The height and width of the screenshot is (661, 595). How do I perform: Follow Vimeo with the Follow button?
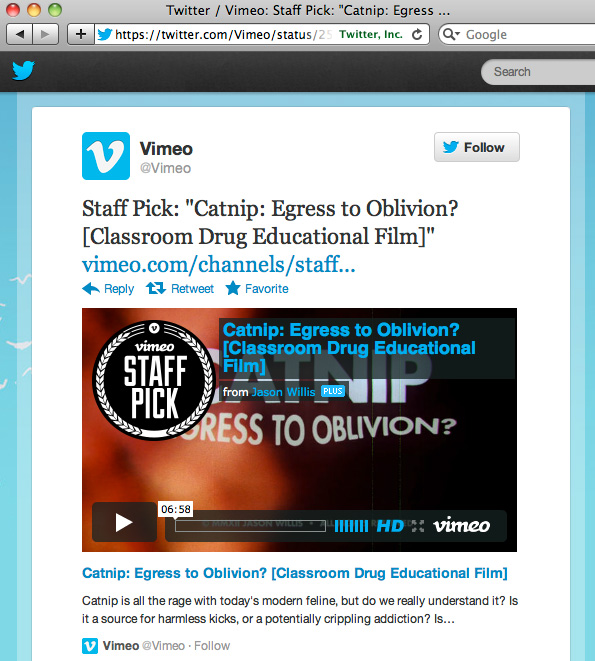tap(477, 147)
